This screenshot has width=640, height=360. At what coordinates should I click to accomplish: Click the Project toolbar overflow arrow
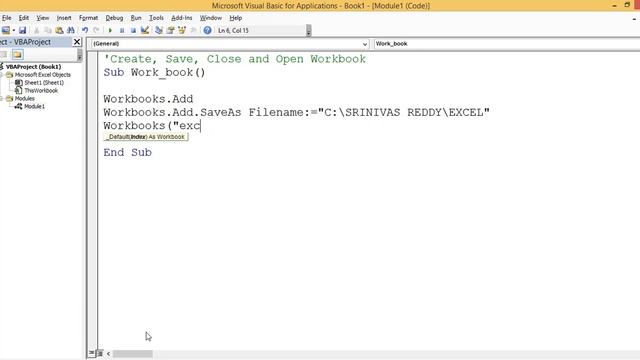80,55
